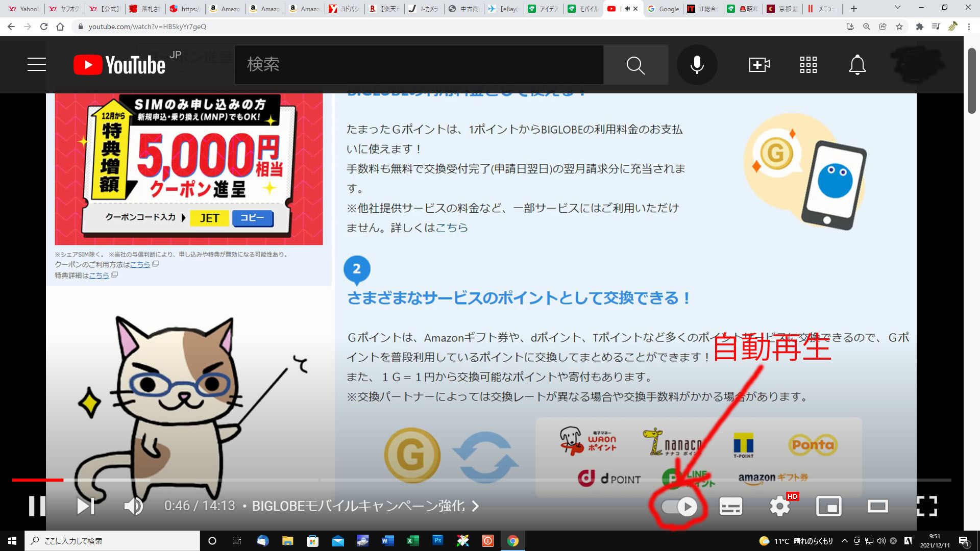Screen dimensions: 980x551
Task: Open the video settings gear
Action: click(x=779, y=507)
